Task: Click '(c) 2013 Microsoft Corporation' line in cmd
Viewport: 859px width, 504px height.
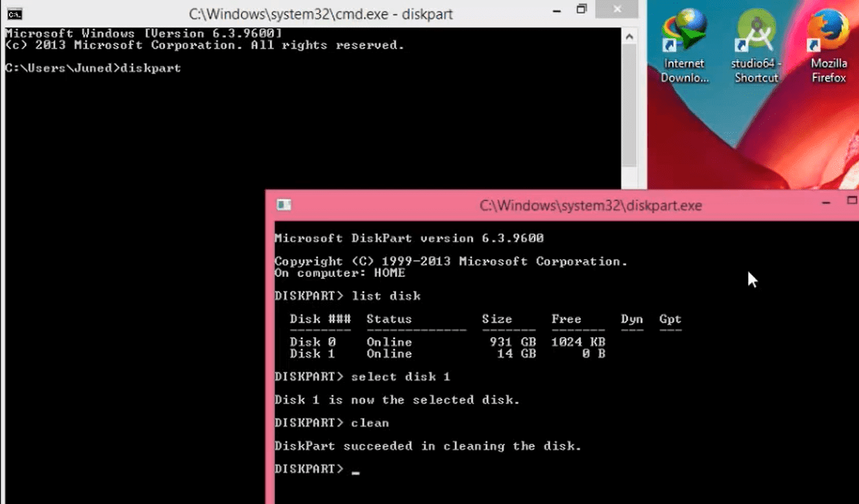Action: pyautogui.click(x=204, y=45)
